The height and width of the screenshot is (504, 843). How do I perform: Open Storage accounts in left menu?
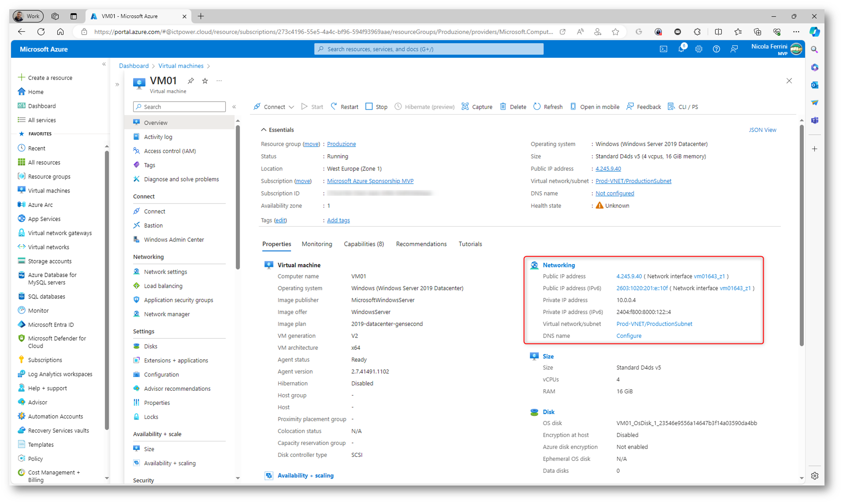pyautogui.click(x=49, y=261)
